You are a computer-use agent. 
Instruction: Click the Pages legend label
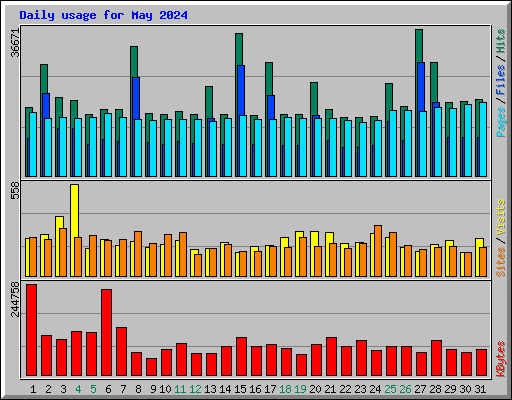coord(501,122)
